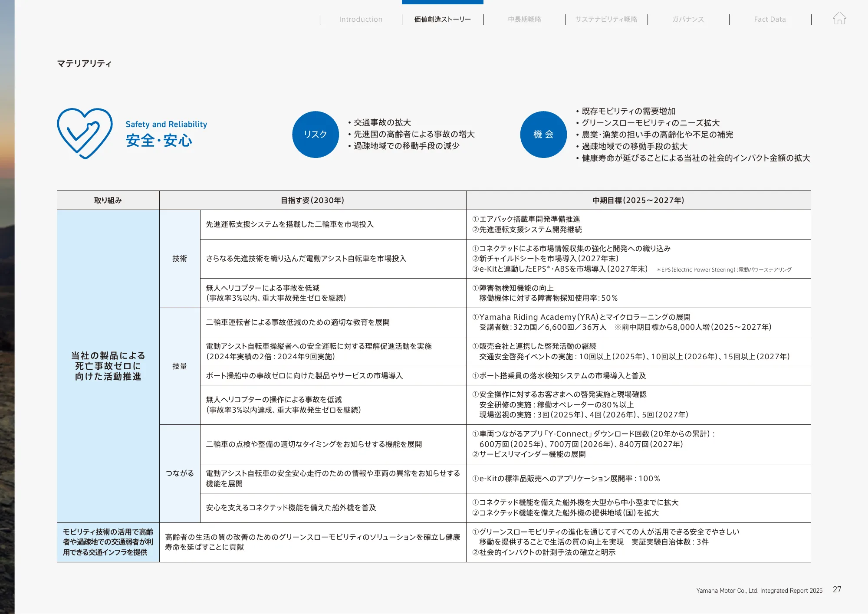Image resolution: width=868 pixels, height=614 pixels.
Task: Click the 技量 category cell
Action: point(180,366)
